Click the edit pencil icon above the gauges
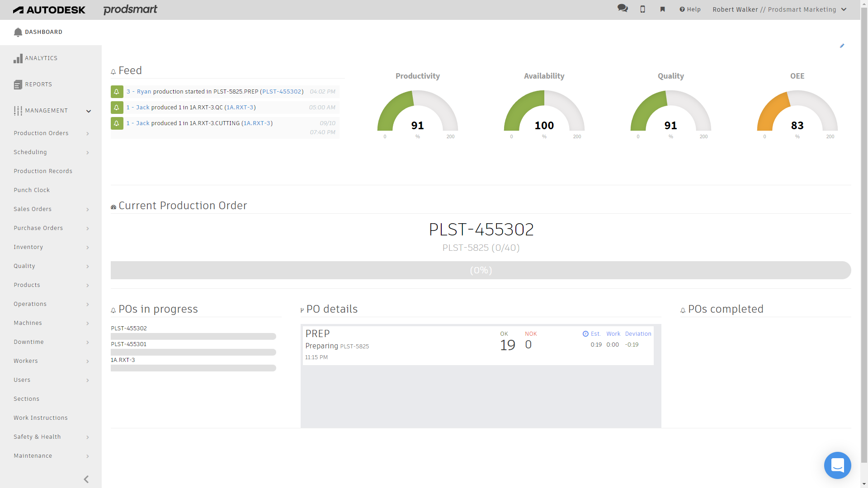This screenshot has width=868, height=488. click(842, 46)
